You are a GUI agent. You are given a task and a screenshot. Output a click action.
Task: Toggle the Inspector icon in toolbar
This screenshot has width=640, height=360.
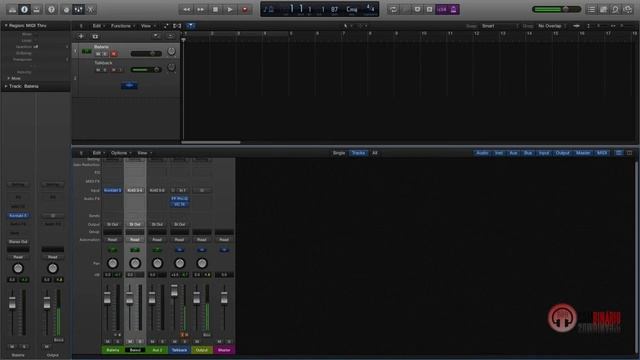pyautogui.click(x=24, y=9)
